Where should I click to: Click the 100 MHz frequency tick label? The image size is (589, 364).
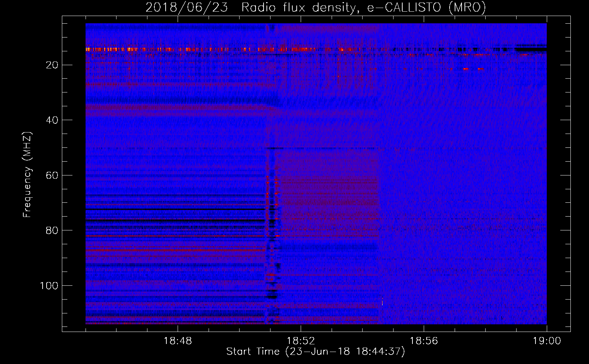point(49,286)
